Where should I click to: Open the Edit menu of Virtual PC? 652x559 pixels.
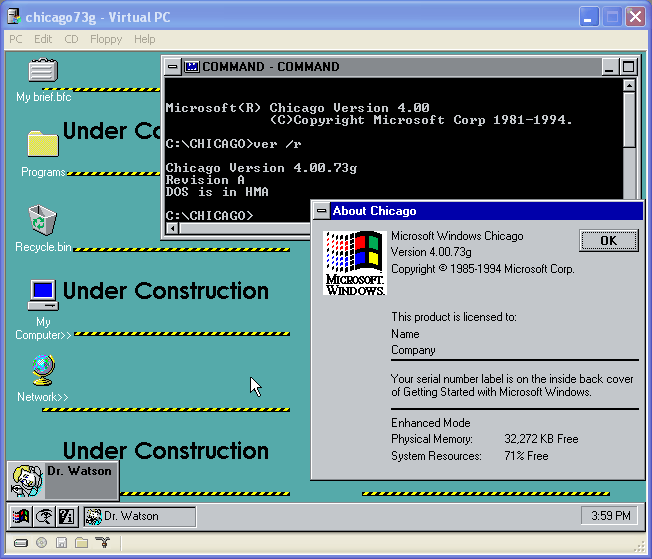[43, 39]
